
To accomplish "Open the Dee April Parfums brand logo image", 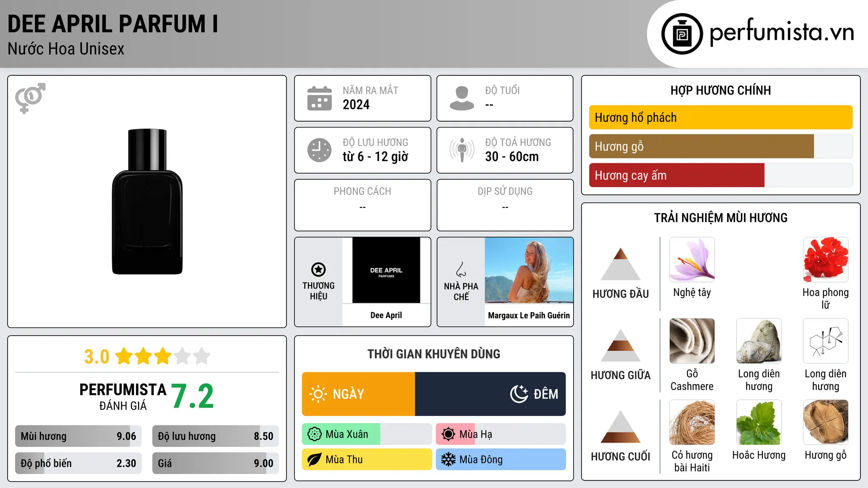I will 386,270.
